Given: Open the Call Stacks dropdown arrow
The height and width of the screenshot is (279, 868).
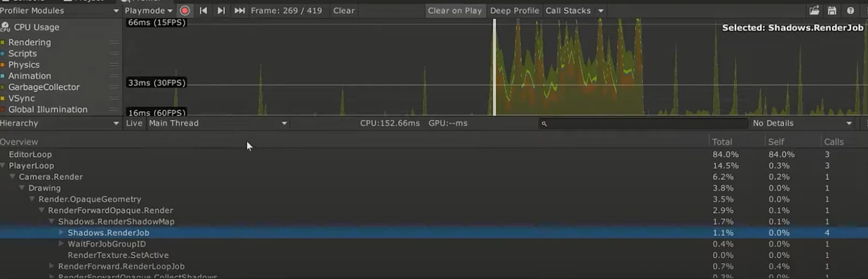Looking at the screenshot, I should tap(601, 10).
